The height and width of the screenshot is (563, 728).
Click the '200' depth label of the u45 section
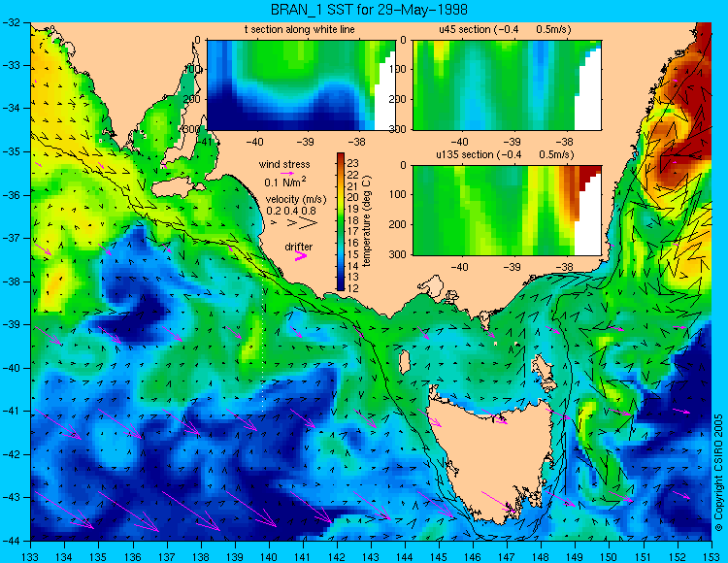(x=399, y=99)
